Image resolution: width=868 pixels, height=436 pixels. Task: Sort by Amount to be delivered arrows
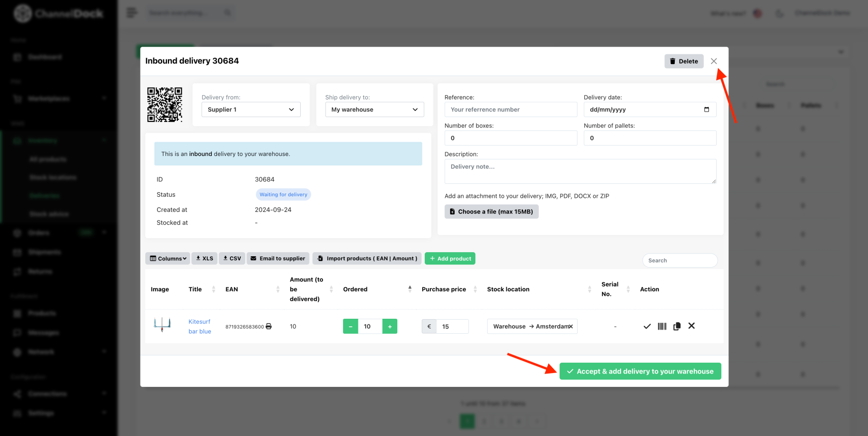click(x=331, y=289)
